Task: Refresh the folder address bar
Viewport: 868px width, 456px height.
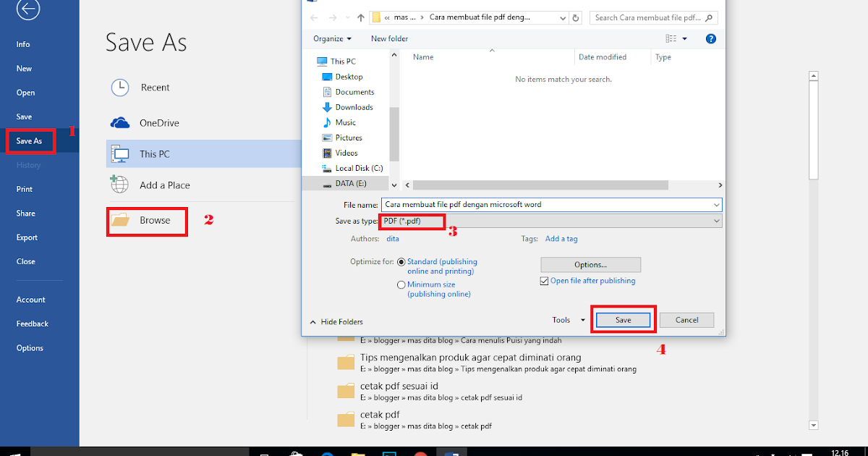Action: (x=575, y=18)
